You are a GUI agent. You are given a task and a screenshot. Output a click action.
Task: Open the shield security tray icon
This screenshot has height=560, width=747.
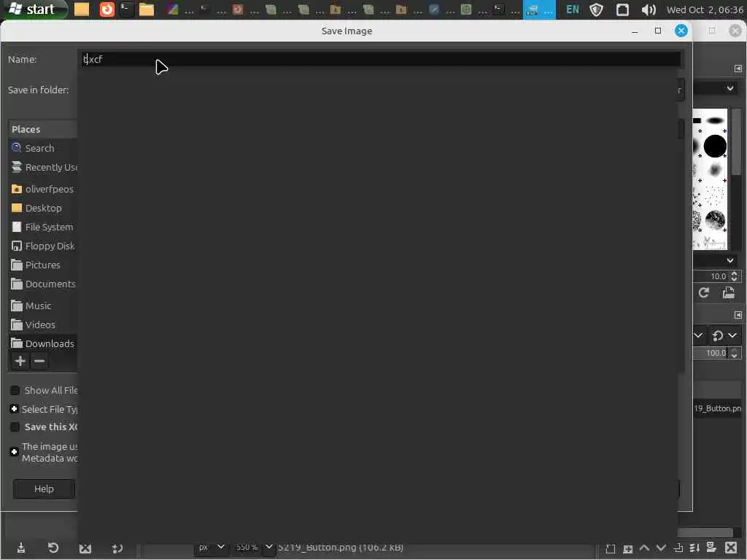(597, 9)
